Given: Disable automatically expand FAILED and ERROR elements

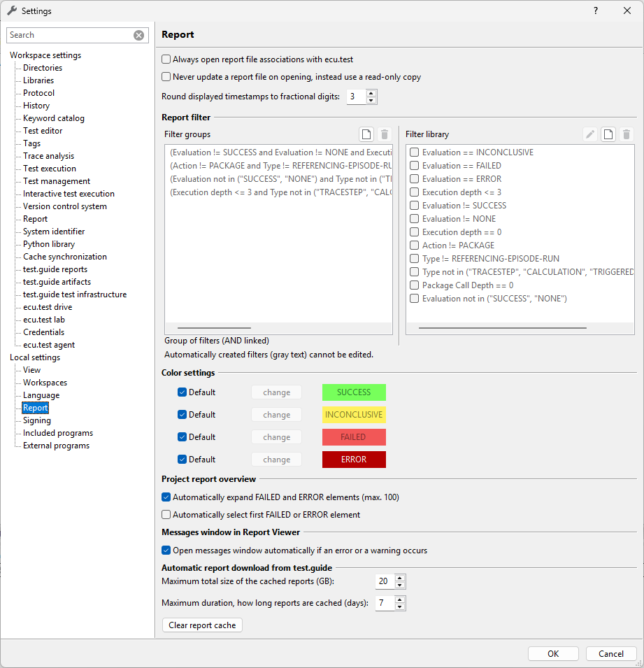Looking at the screenshot, I should [166, 497].
